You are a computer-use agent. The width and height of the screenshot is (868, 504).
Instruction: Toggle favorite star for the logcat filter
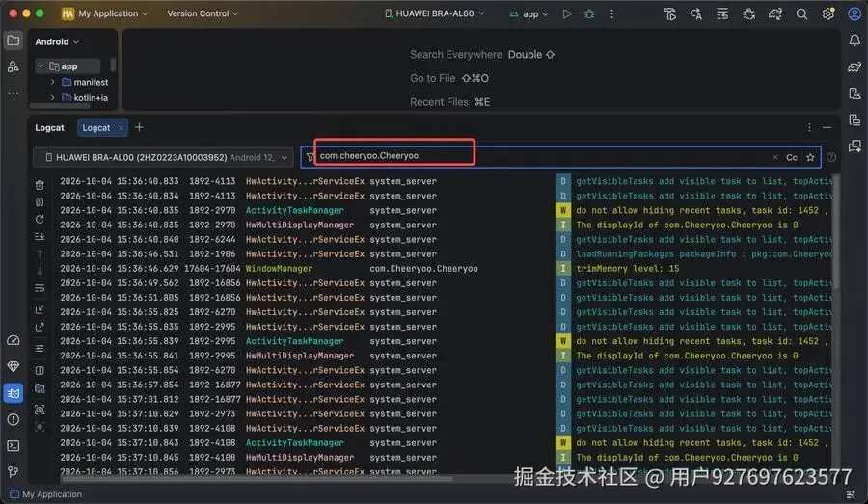(x=810, y=158)
